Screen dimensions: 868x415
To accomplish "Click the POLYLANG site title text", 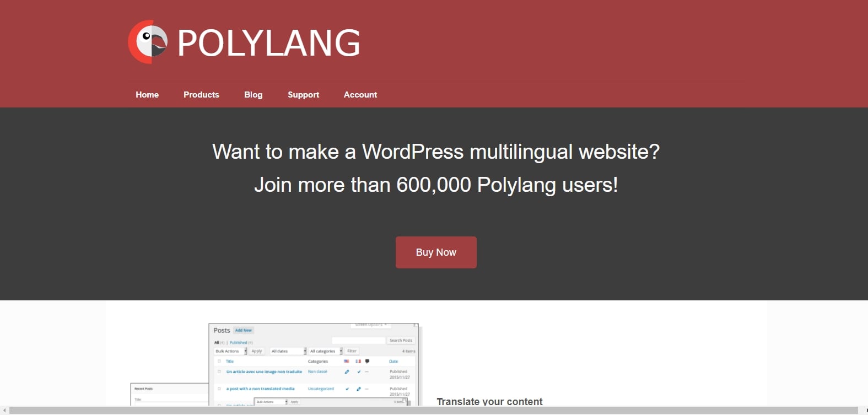I will (269, 43).
